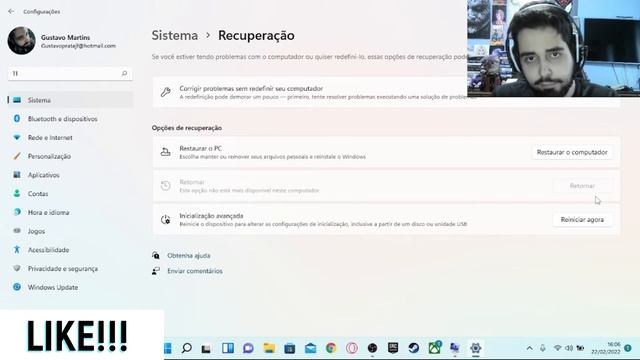Click the search magnifier in settings

[x=124, y=73]
